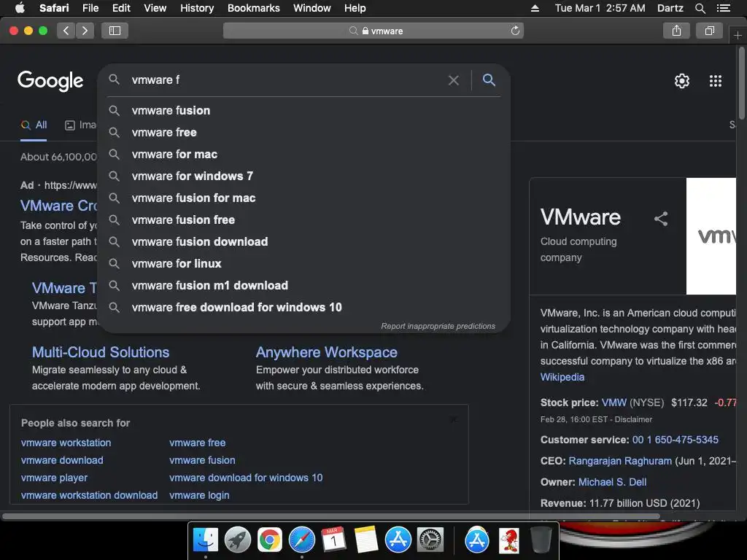Toggle Safari sidebar button
The height and width of the screenshot is (560, 747).
pyautogui.click(x=115, y=31)
